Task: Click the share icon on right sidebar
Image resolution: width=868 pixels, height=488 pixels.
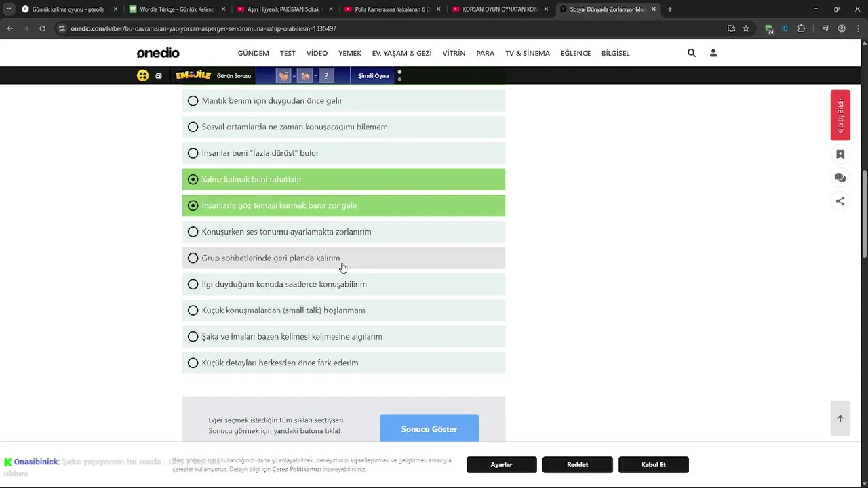Action: click(840, 201)
